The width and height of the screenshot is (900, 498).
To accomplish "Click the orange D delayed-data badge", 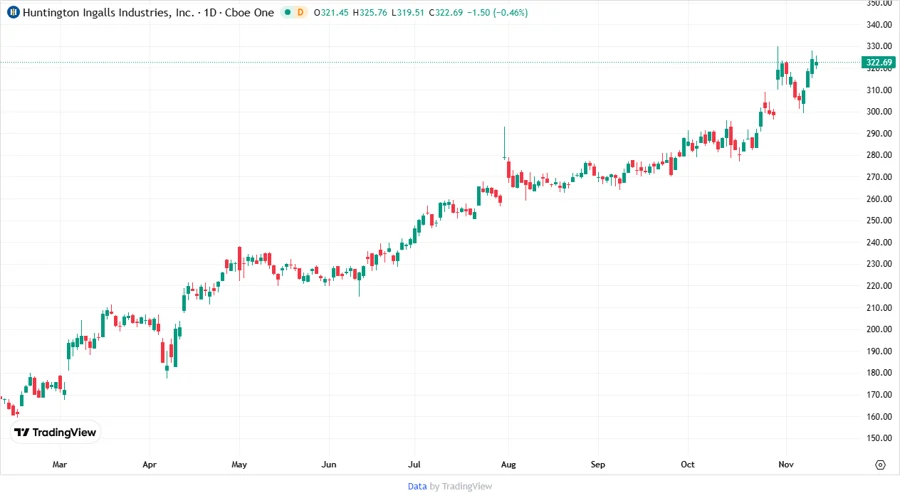I will point(300,12).
